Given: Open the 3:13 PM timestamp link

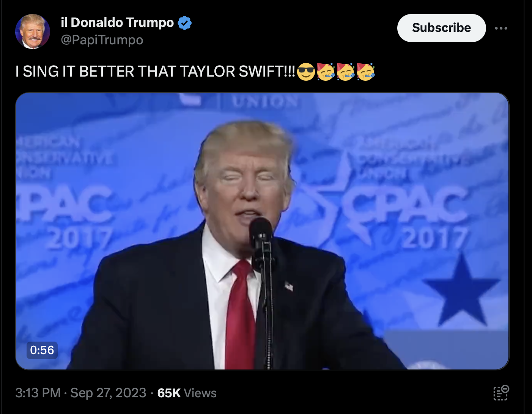Looking at the screenshot, I should click(38, 393).
